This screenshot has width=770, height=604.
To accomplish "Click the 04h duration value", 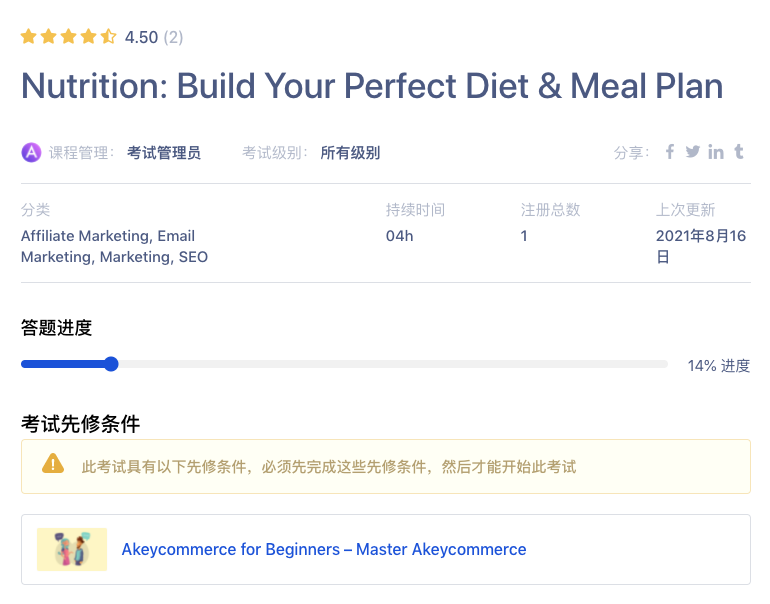I will click(x=399, y=236).
